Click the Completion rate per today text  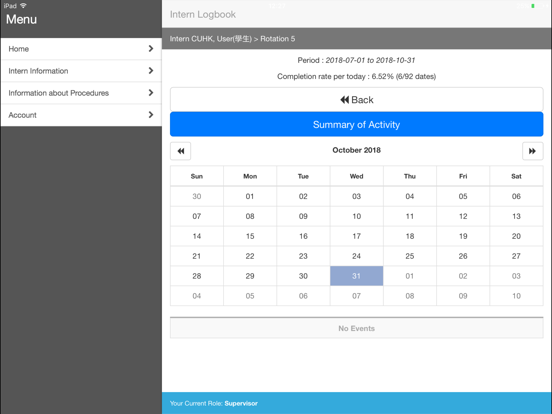pyautogui.click(x=357, y=76)
